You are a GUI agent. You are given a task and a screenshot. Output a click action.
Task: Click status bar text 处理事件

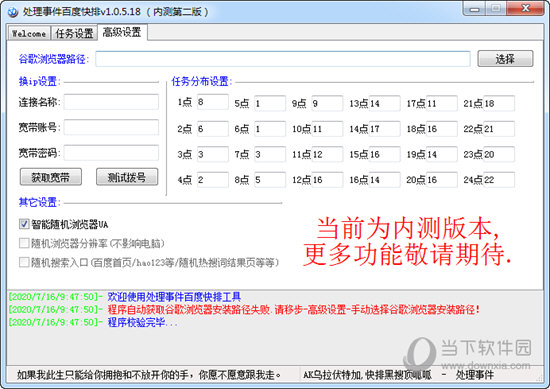click(x=474, y=375)
